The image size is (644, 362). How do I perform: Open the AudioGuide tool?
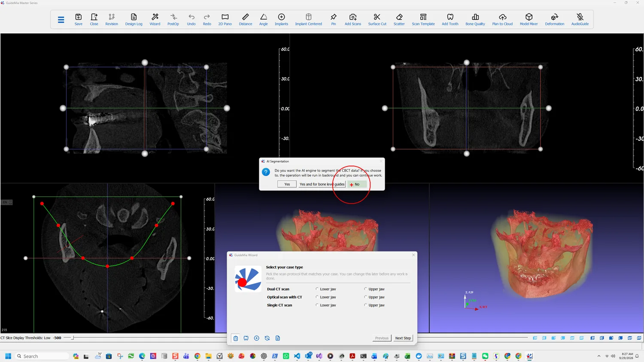pos(580,20)
